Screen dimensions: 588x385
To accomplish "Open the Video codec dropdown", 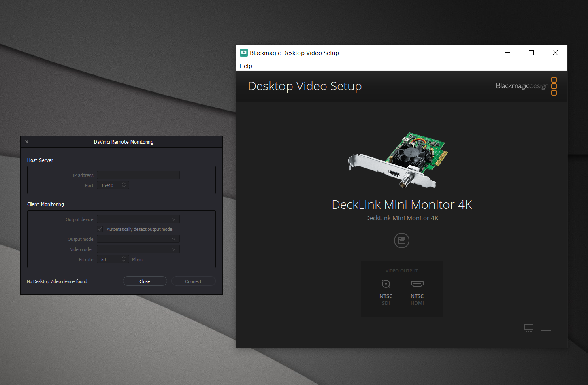I will (138, 249).
